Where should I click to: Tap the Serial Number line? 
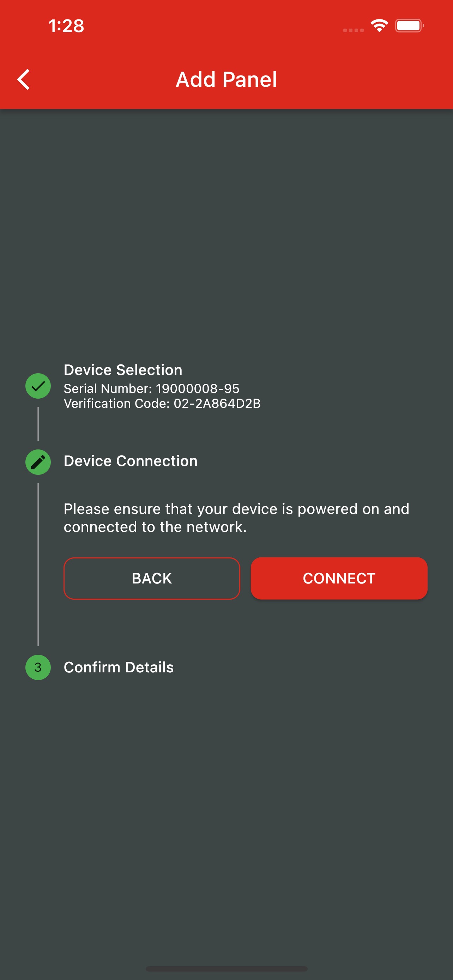[x=151, y=388]
